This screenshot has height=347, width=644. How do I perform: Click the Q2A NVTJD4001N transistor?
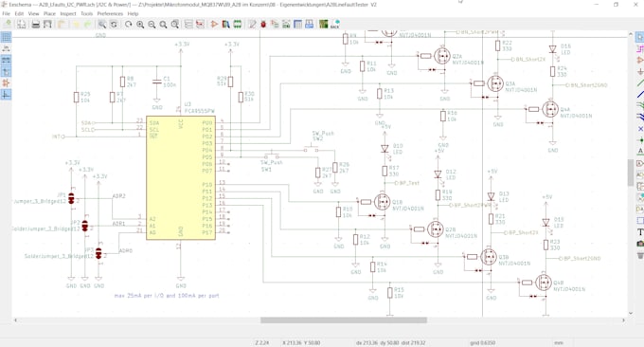click(442, 56)
